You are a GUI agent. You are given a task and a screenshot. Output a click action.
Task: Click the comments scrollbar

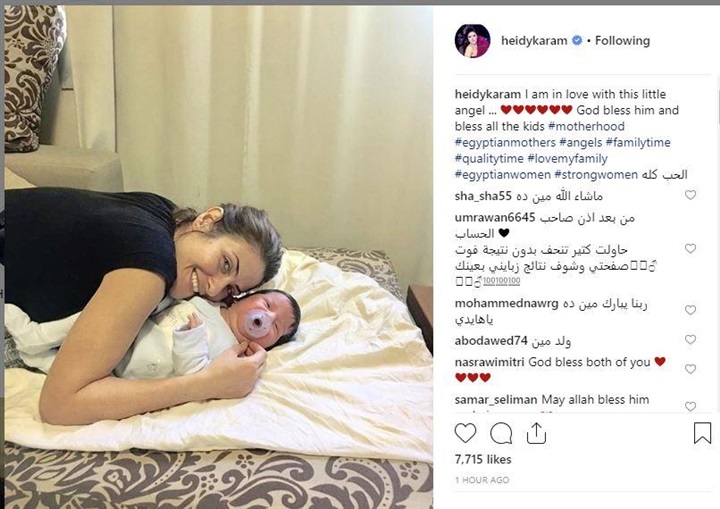coord(717,106)
